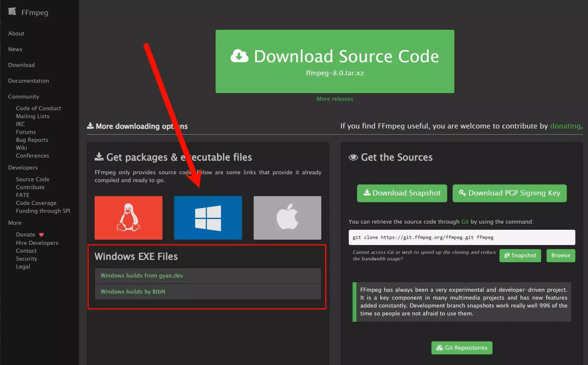This screenshot has width=588, height=365.
Task: Open the Community sidebar item
Action: (24, 97)
